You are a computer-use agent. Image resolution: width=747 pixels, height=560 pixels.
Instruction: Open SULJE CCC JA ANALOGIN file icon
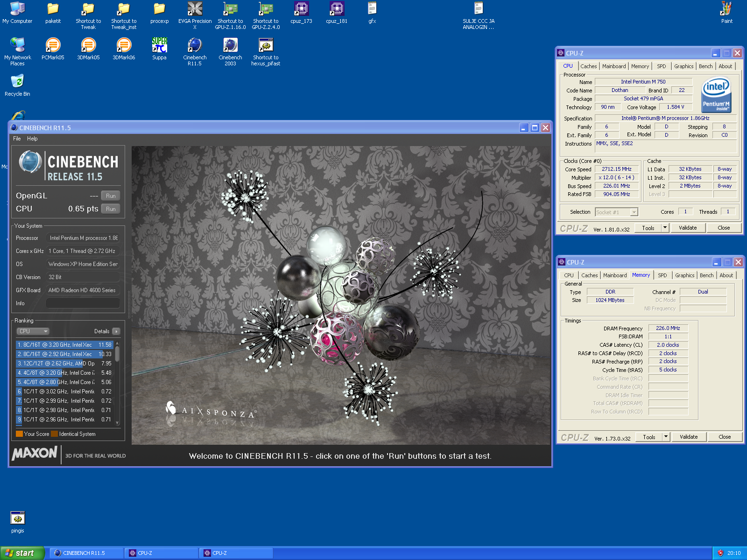coord(479,15)
